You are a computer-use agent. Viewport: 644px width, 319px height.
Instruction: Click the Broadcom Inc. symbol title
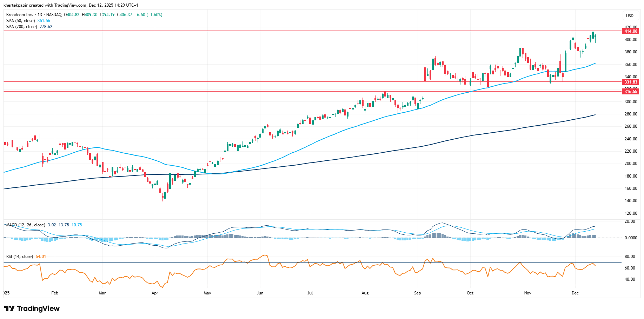20,15
